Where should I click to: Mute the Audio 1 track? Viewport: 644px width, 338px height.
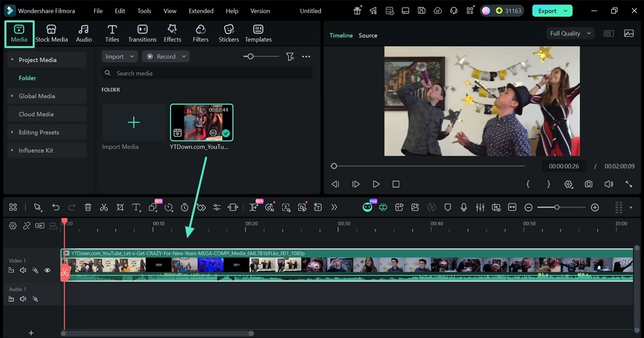tap(23, 298)
